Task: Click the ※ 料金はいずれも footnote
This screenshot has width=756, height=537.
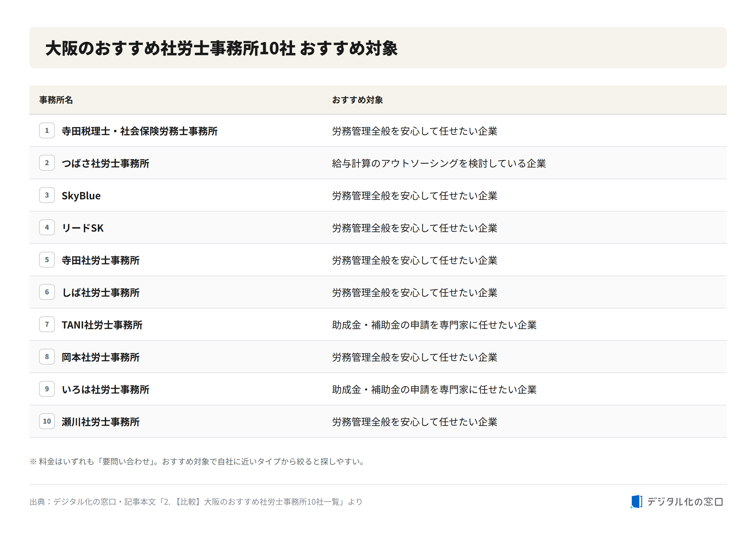Action: (x=198, y=461)
